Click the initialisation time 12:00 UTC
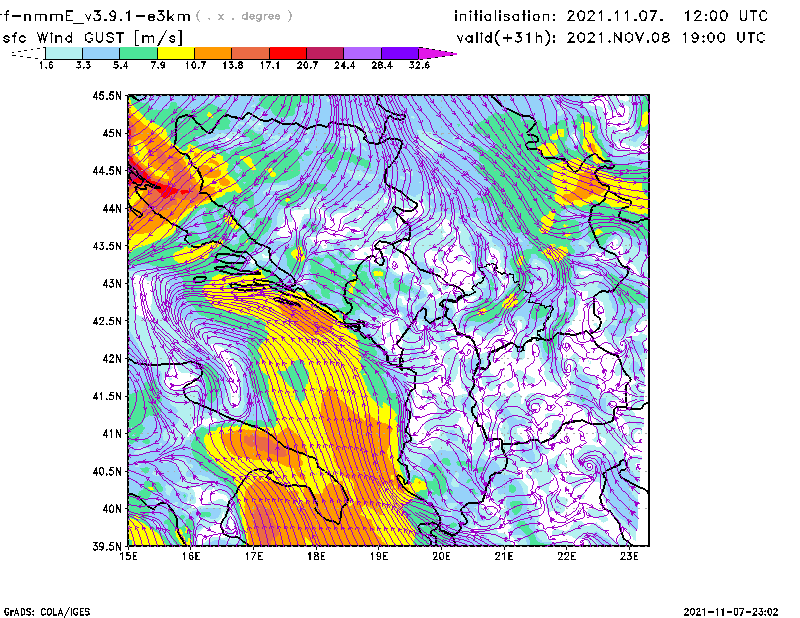800x618 pixels. (726, 16)
